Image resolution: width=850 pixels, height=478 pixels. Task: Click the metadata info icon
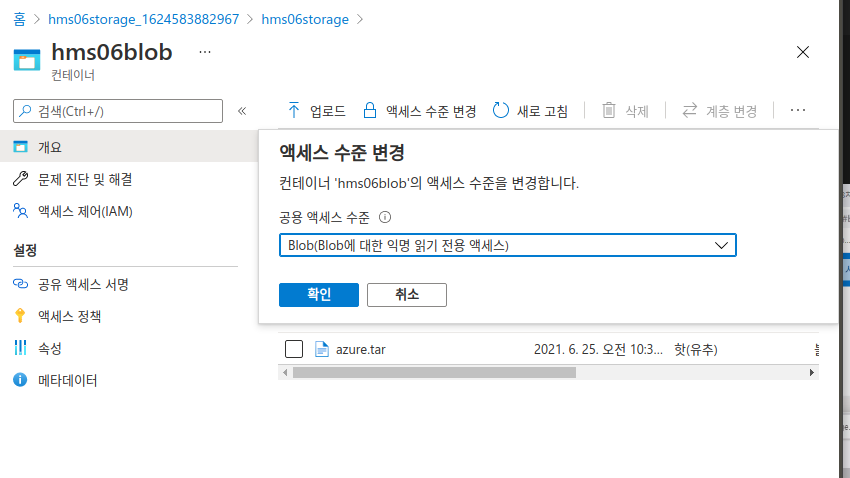tap(20, 380)
